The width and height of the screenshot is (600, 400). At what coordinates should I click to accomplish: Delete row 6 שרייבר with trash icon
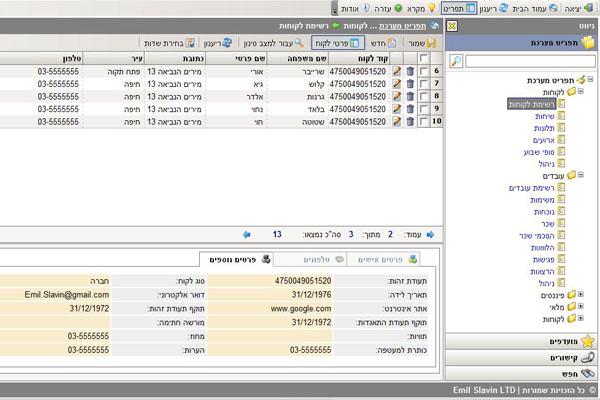click(410, 71)
